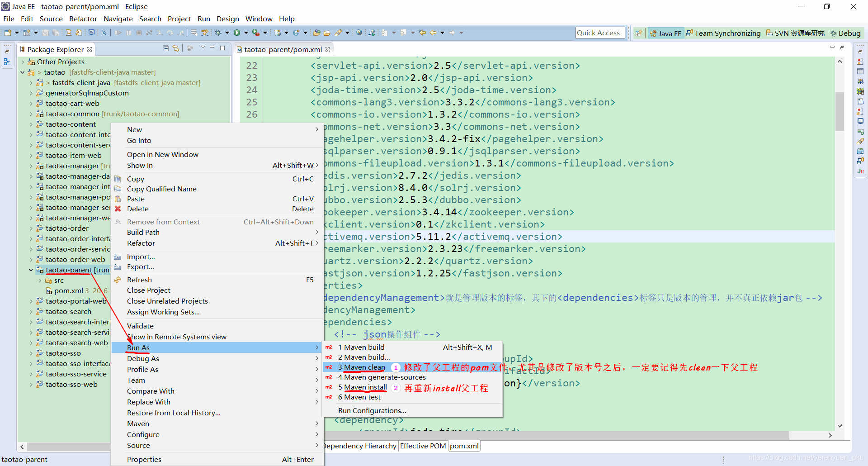The width and height of the screenshot is (868, 466).
Task: Toggle Link with Editor in Package Explorer
Action: 176,48
